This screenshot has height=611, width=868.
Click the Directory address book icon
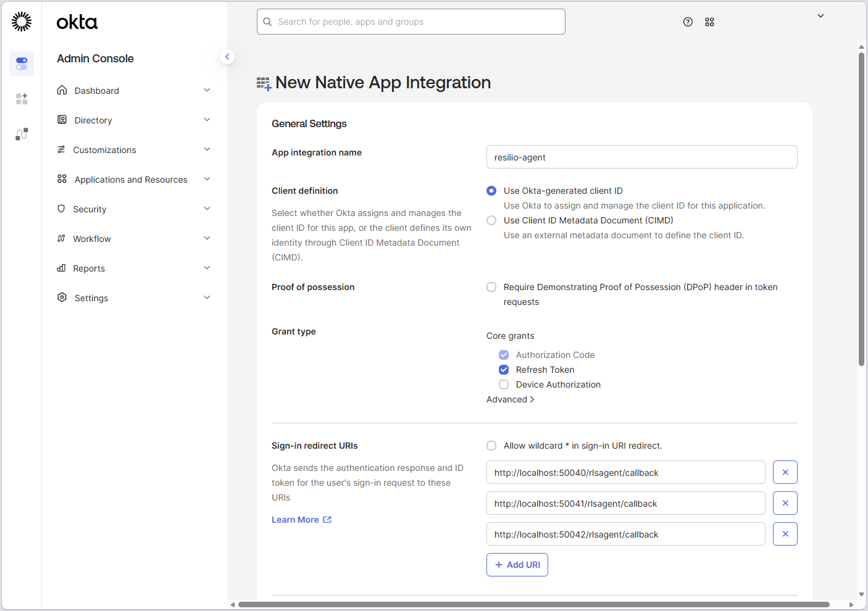click(x=62, y=120)
